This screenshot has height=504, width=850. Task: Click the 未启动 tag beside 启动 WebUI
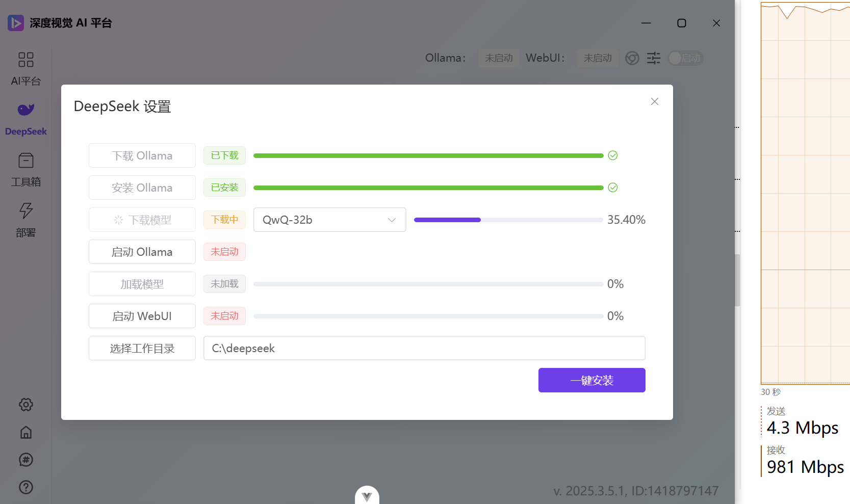224,316
